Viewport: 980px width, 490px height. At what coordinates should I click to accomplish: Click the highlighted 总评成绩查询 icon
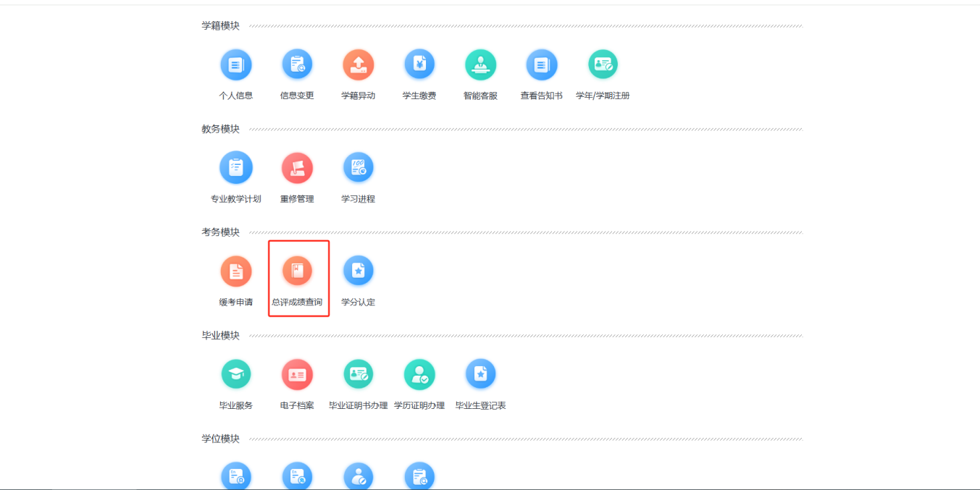coord(297,271)
